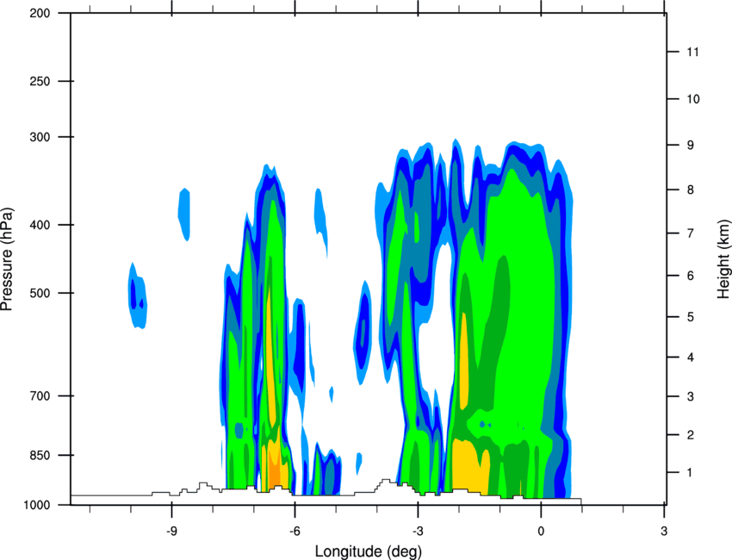732x560 pixels.
Task: Select the 700 pressure tick label
Action: coord(40,395)
